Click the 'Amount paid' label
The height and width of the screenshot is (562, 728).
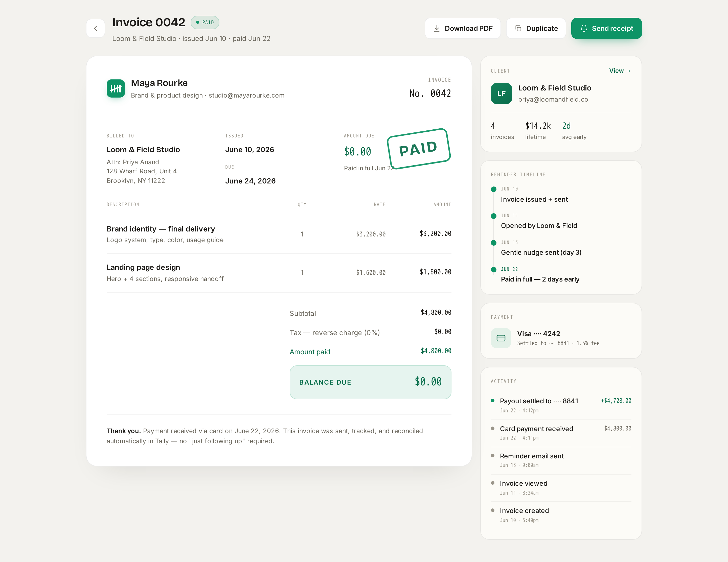(310, 352)
